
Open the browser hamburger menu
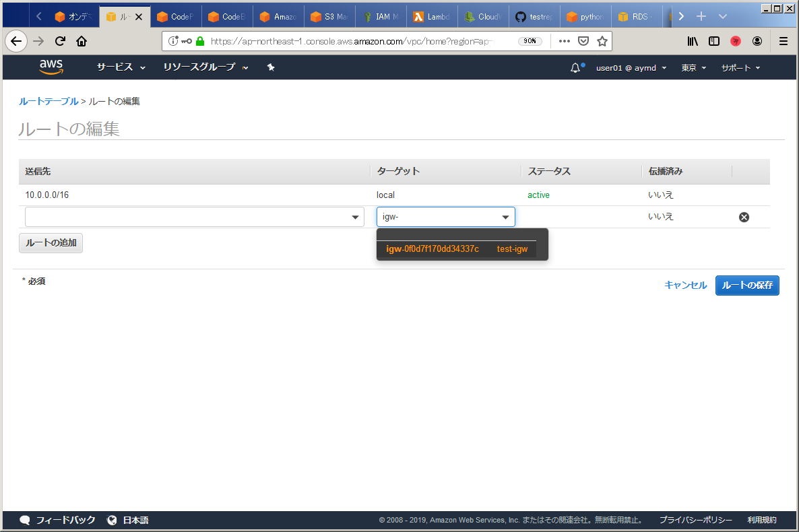coord(784,41)
